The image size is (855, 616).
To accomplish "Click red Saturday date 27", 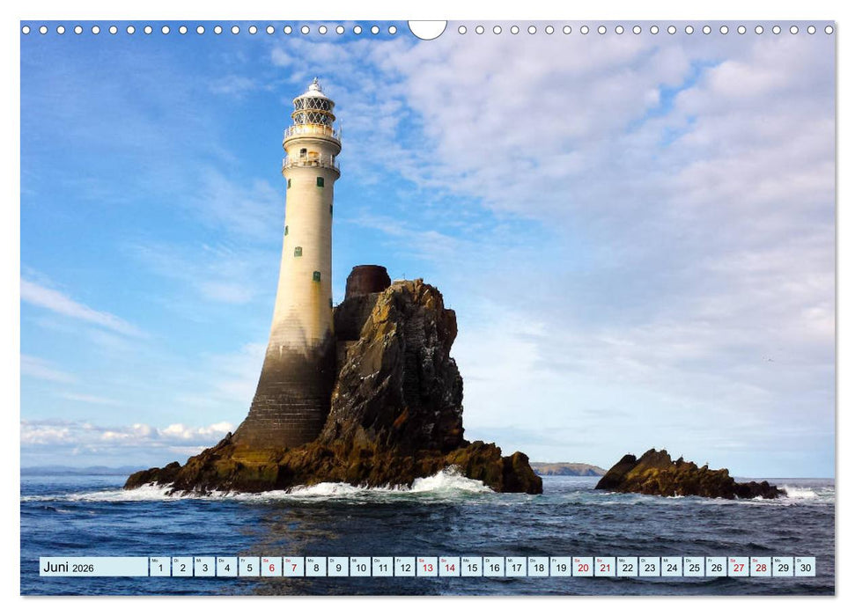I will [738, 567].
